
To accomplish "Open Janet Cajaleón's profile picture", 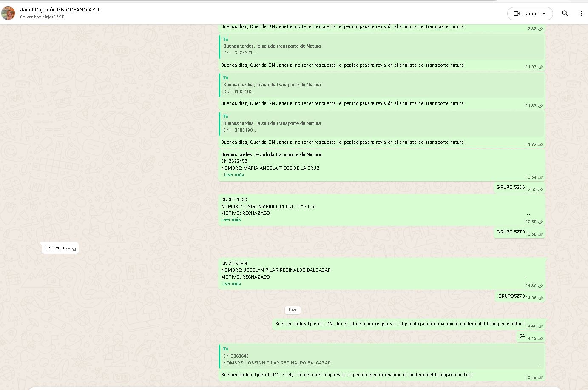I will click(x=8, y=13).
